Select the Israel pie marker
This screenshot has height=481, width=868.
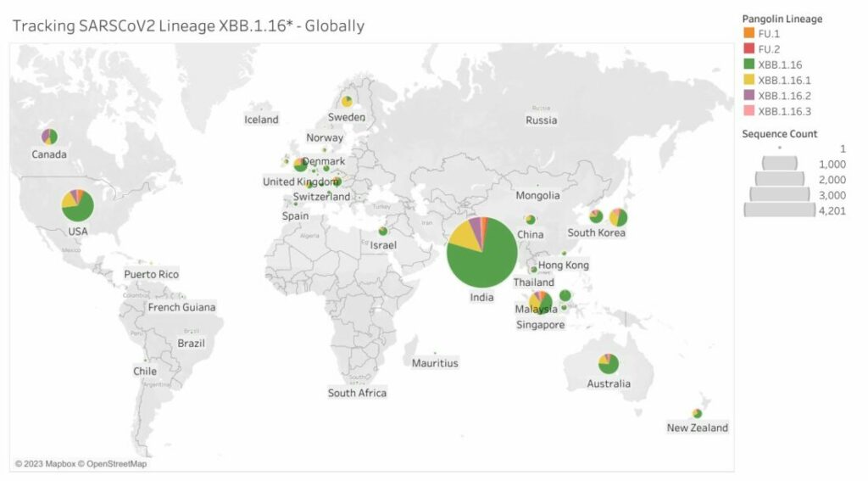click(x=383, y=231)
